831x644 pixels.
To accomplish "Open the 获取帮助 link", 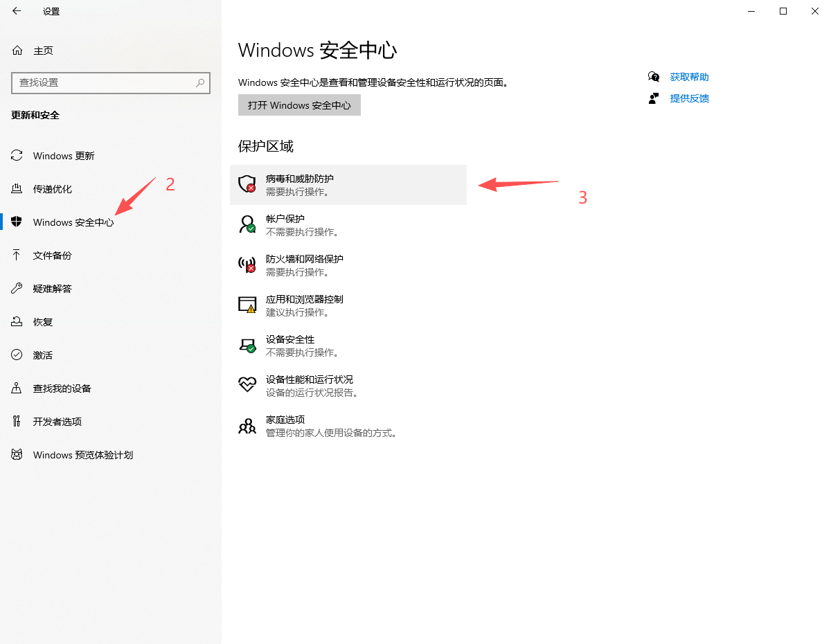I will [x=690, y=77].
